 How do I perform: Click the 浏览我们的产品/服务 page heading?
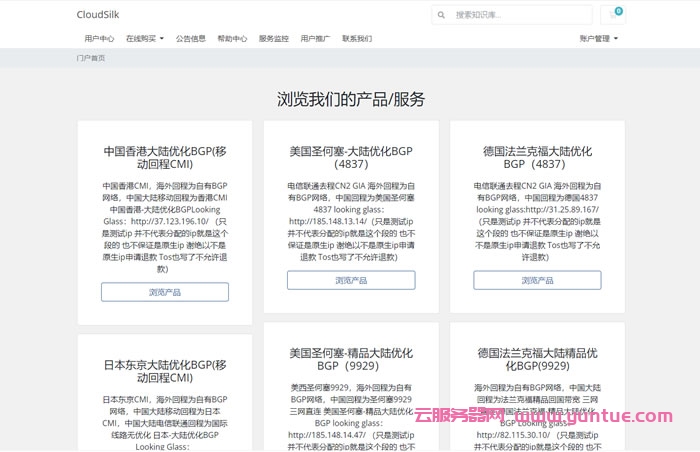tap(351, 99)
